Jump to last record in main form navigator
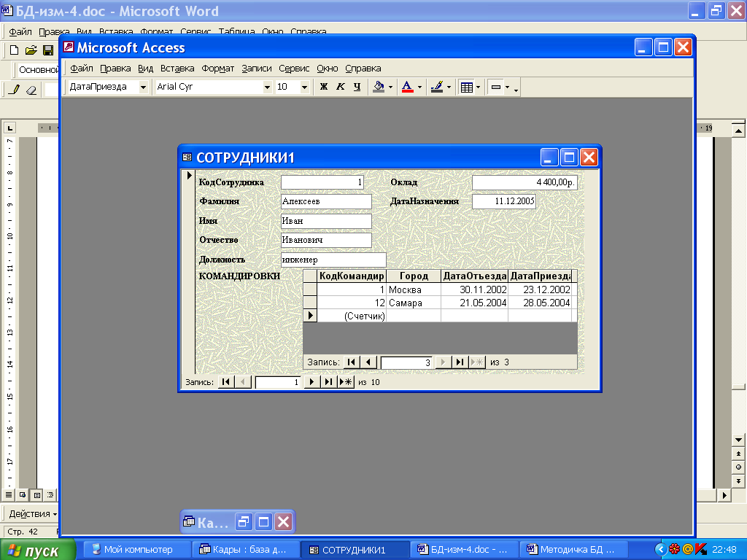747x560 pixels. coord(328,381)
